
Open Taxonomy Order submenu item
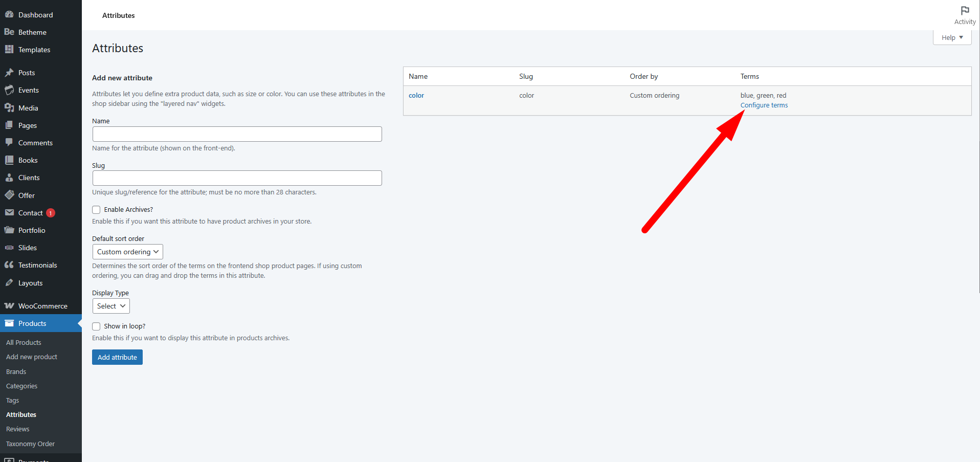[x=30, y=444]
